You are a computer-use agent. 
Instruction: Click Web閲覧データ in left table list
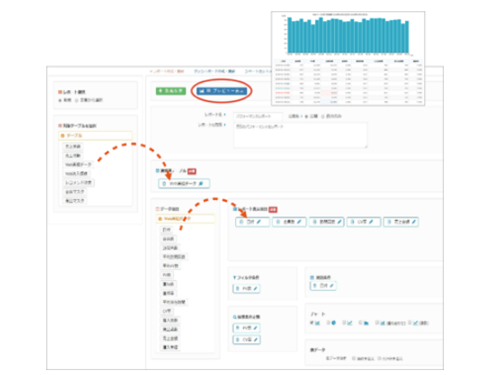tap(78, 164)
